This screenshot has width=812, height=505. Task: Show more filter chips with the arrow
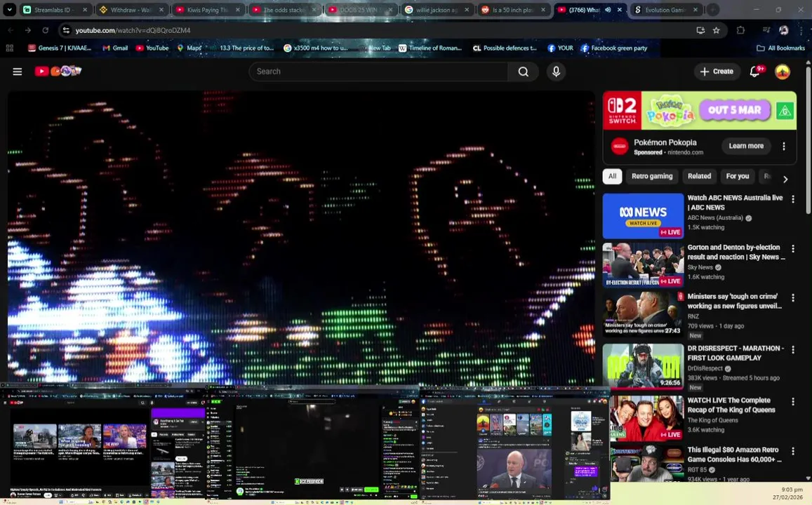tap(785, 179)
